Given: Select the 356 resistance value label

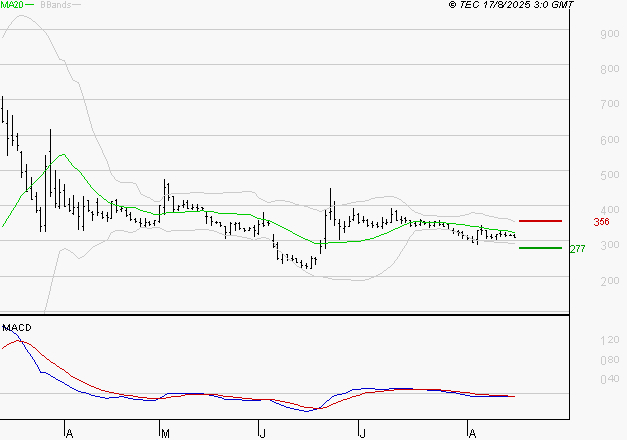Looking at the screenshot, I should [x=600, y=222].
